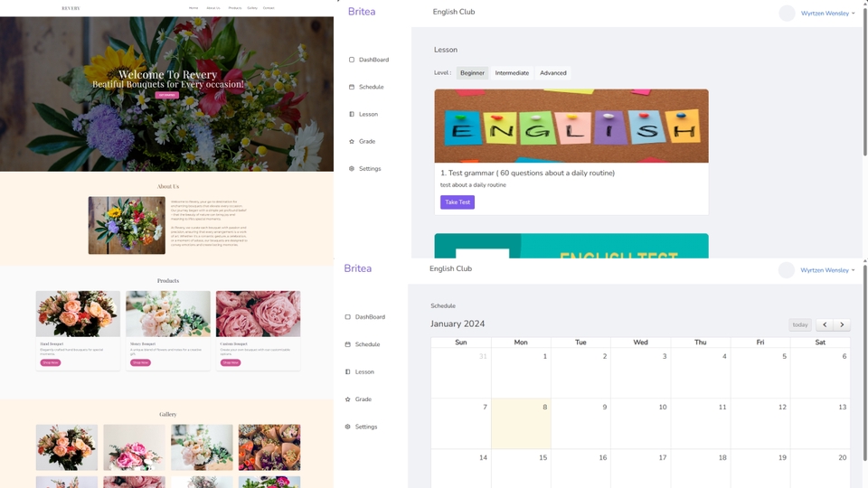Select highlighted January 8 calendar cell
Viewport: 868px width, 488px height.
(521, 423)
